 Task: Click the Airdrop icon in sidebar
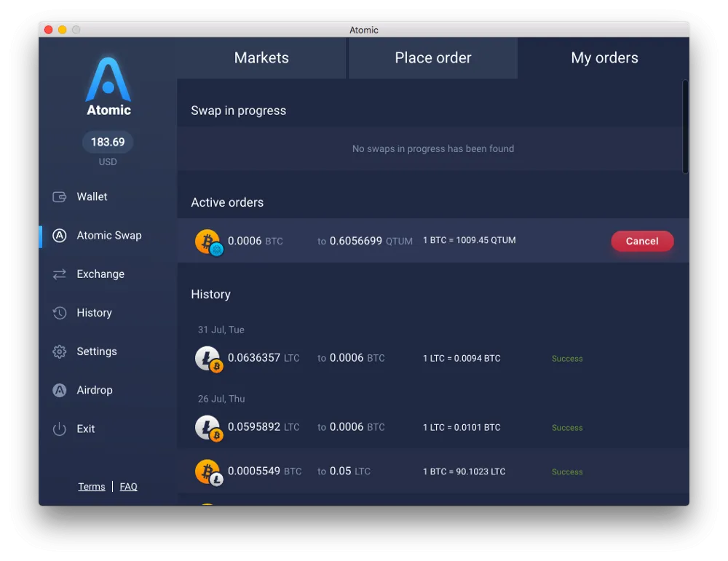coord(60,390)
